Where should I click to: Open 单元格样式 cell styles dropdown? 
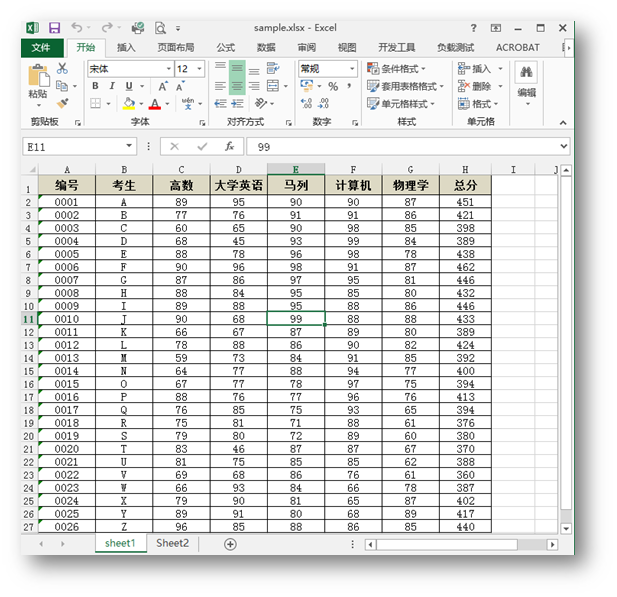click(401, 104)
